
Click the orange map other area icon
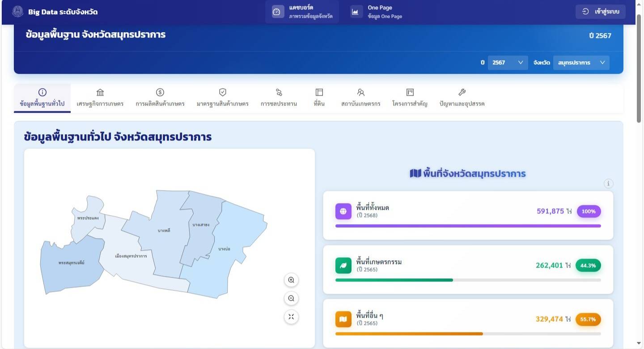tap(343, 319)
